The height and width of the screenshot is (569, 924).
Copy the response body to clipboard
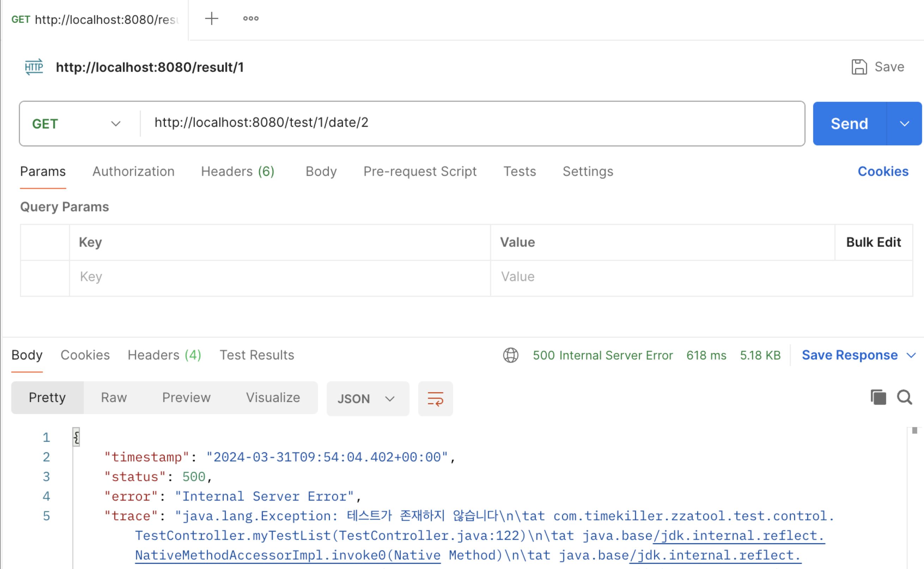878,397
